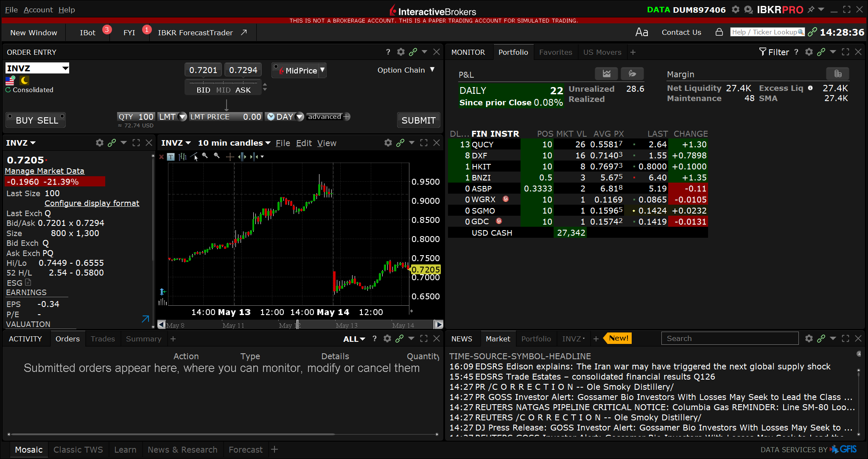Open the Trades tab in Activity
The width and height of the screenshot is (868, 459).
[x=103, y=339]
